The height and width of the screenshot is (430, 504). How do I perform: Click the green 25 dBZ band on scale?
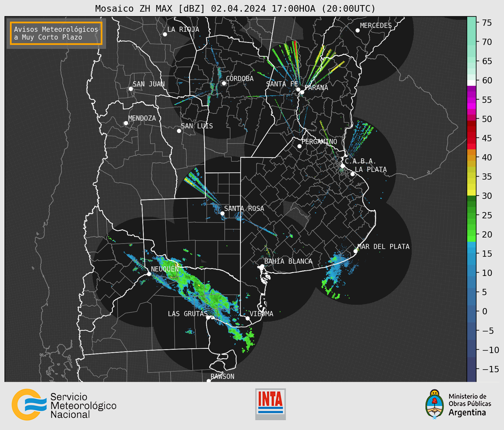(471, 215)
